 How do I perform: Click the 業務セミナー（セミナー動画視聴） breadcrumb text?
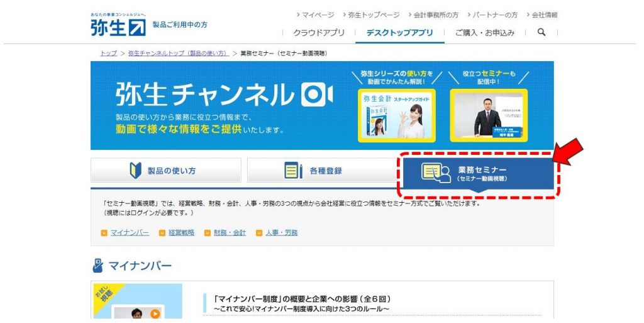(284, 54)
